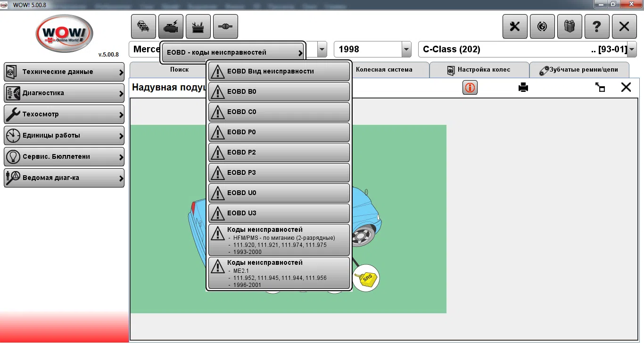Open help with the question mark icon
Screen dimensions: 644x343
pyautogui.click(x=597, y=26)
